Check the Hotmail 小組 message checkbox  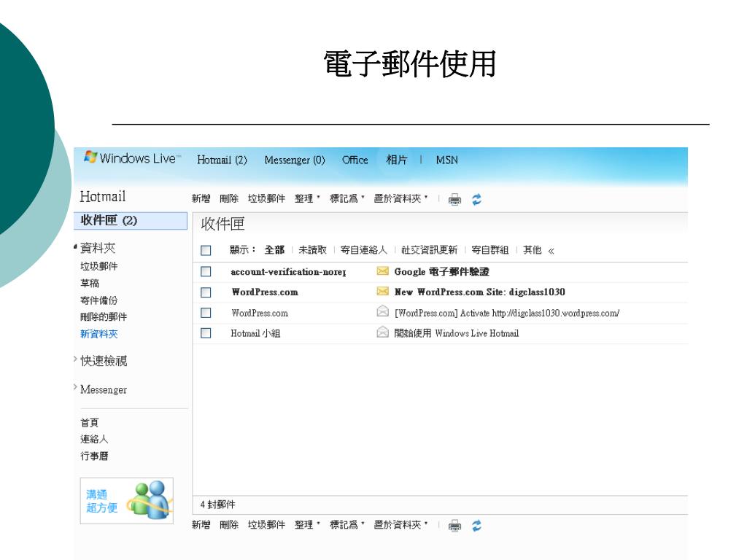click(x=206, y=333)
